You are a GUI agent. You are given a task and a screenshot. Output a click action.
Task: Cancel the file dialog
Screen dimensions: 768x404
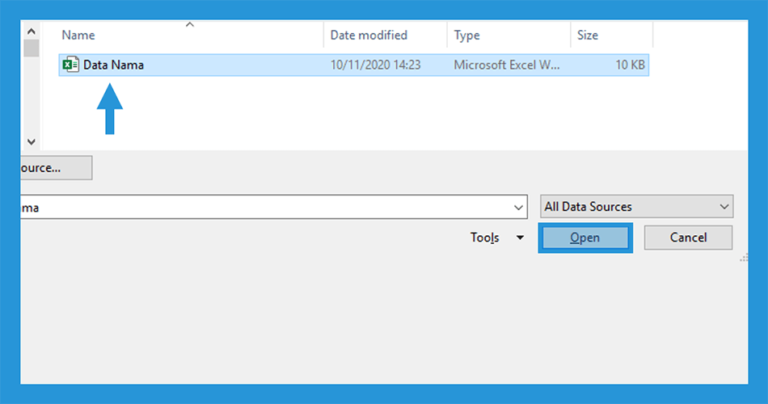(688, 238)
